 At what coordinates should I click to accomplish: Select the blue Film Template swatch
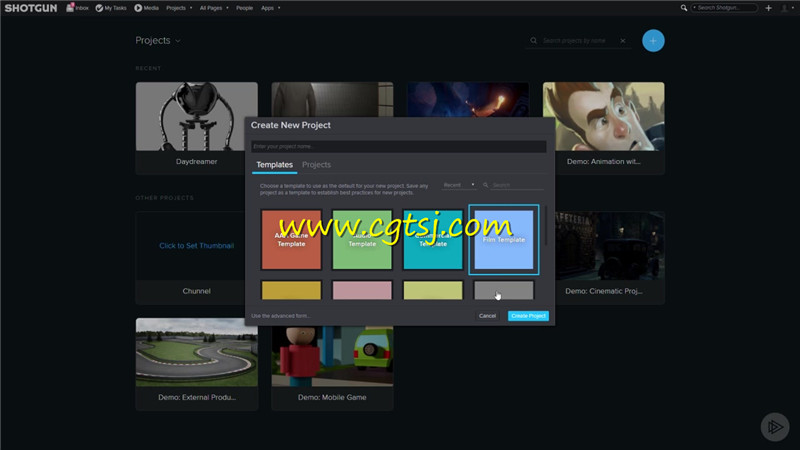point(504,239)
